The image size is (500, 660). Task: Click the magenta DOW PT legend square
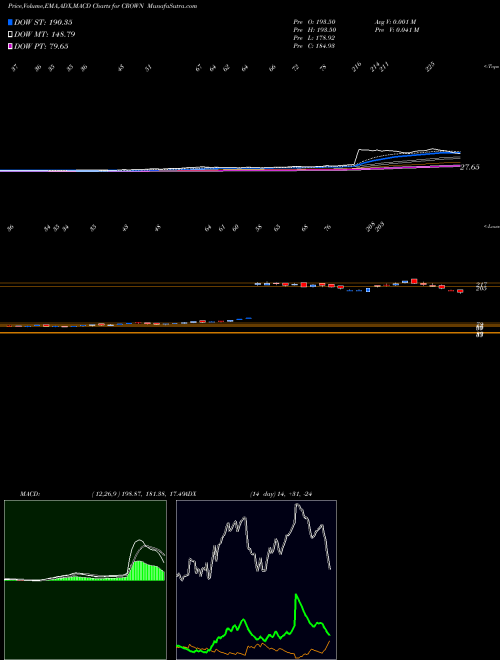click(x=11, y=46)
